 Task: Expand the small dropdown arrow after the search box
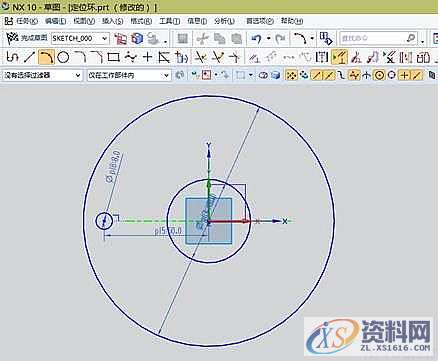point(423,41)
